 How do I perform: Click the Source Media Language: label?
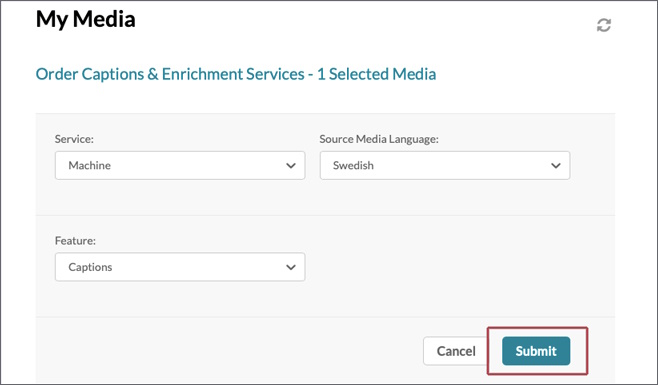click(x=379, y=139)
